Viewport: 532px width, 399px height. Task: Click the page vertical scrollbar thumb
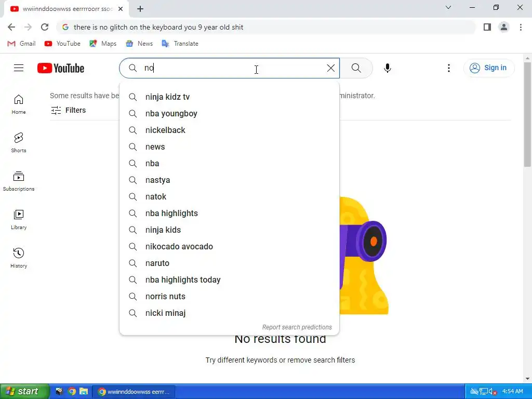tap(527, 114)
